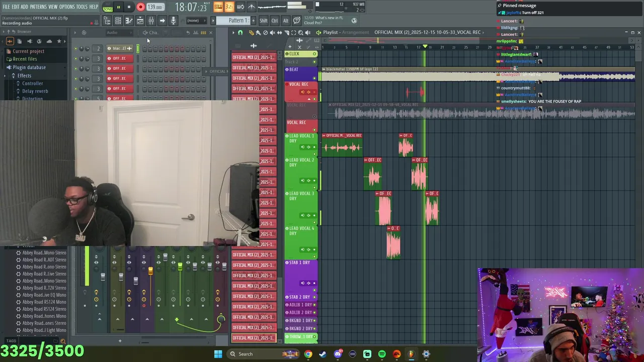Collapse the Effects folder in Browser

point(24,75)
